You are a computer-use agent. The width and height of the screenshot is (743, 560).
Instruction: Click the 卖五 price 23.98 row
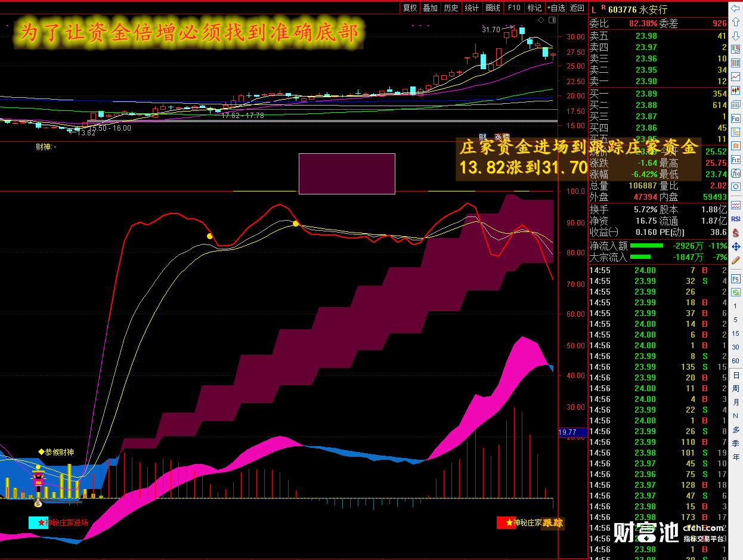point(658,36)
